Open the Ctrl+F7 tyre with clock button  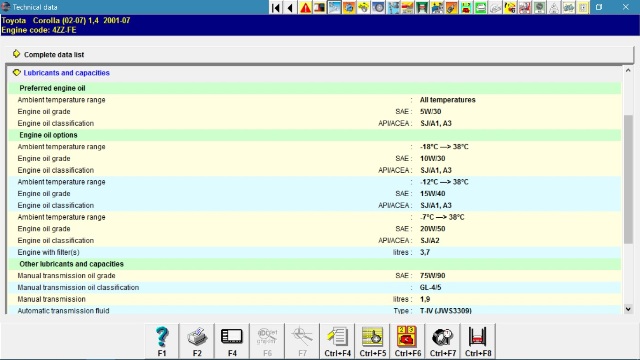(x=443, y=341)
